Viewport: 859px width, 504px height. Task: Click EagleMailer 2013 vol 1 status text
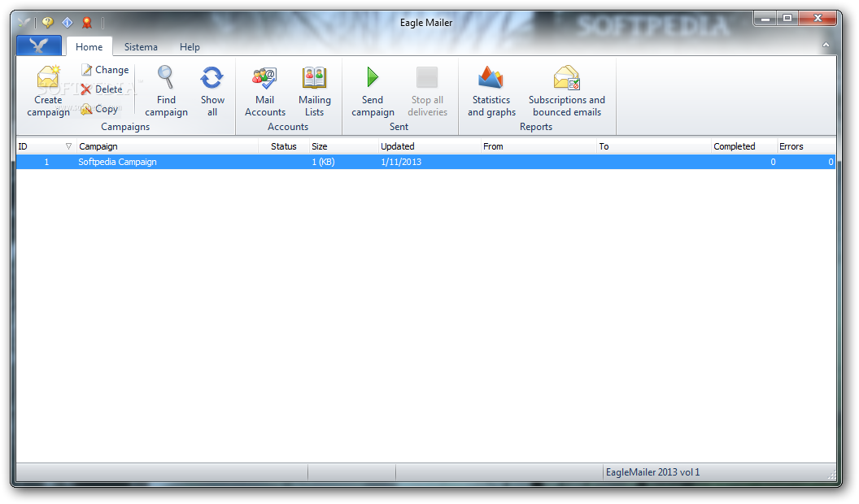[x=652, y=472]
